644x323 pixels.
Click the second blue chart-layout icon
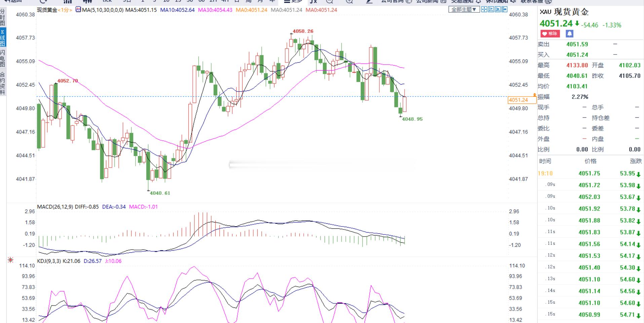point(491,9)
